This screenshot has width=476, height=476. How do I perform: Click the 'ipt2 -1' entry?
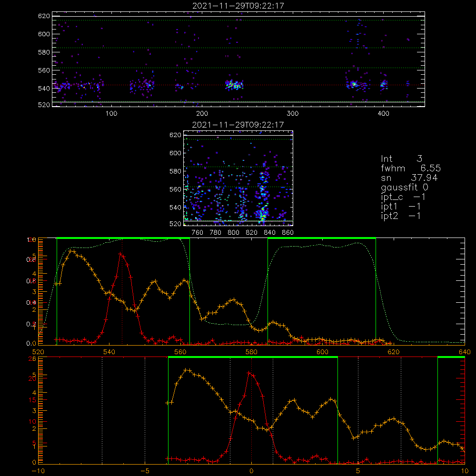click(x=401, y=216)
